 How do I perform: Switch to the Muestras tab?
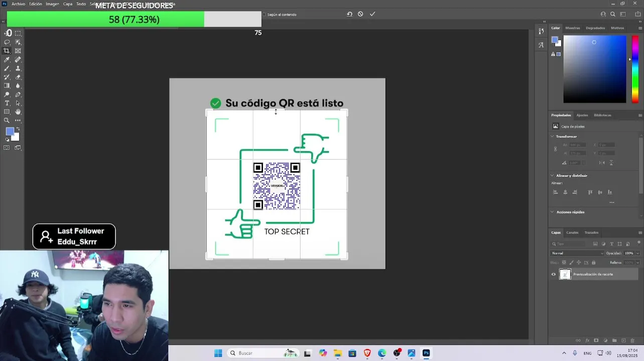[573, 28]
